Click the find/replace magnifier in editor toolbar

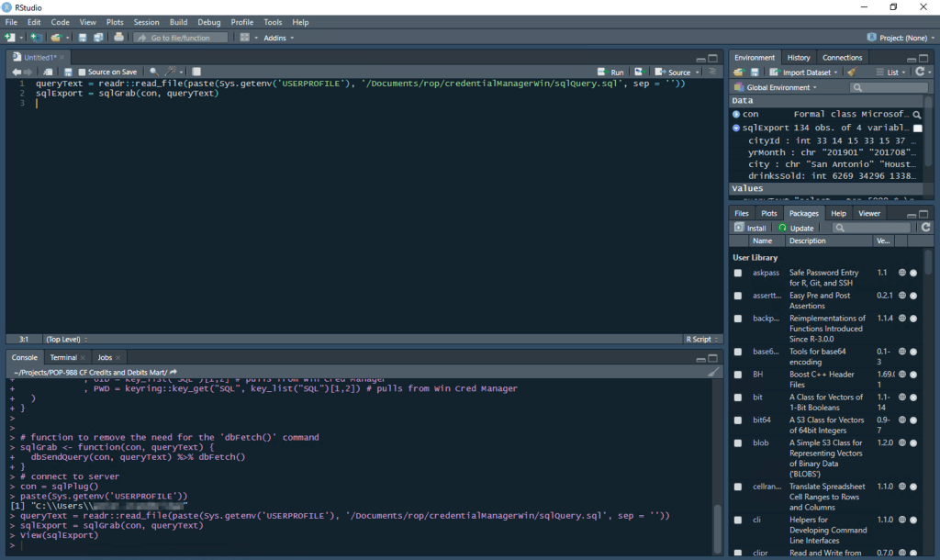pyautogui.click(x=153, y=72)
